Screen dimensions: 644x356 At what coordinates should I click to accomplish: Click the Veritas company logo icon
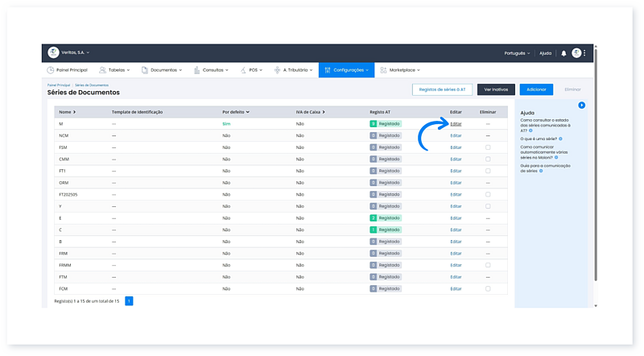pos(53,52)
